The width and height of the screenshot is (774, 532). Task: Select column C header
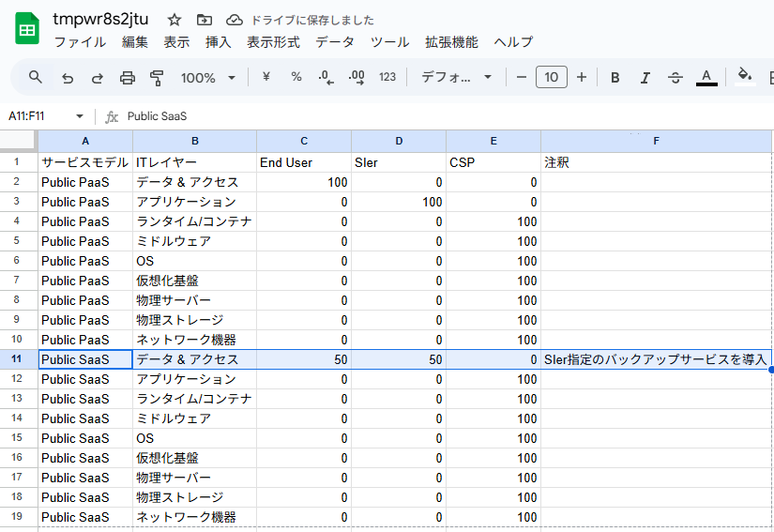click(304, 141)
